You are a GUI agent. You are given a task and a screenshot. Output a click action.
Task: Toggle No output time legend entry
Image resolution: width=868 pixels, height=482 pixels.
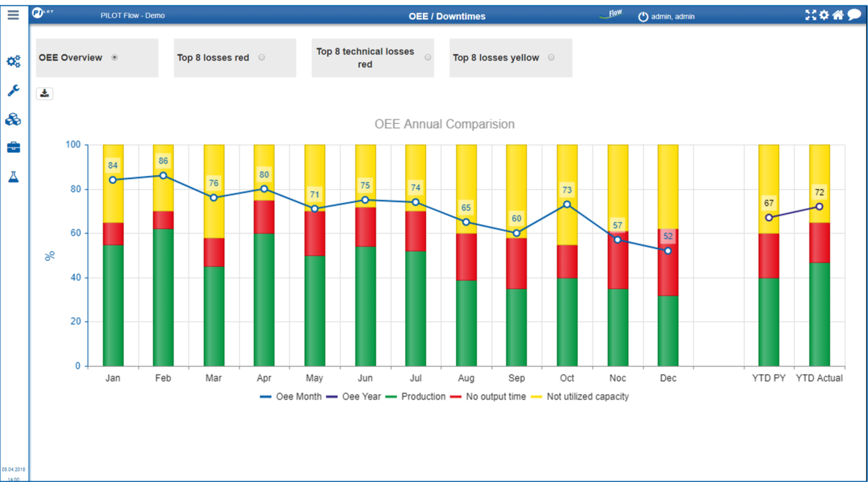coord(488,397)
